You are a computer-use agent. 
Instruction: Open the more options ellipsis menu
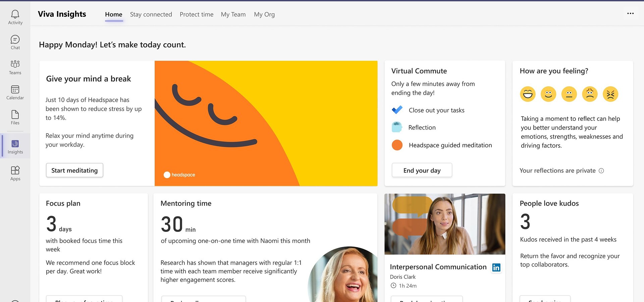[x=630, y=13]
